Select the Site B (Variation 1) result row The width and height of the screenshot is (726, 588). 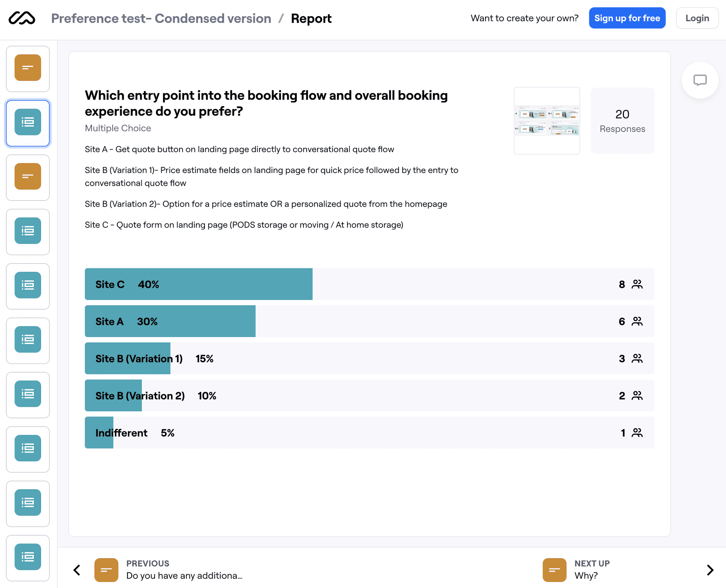click(369, 359)
